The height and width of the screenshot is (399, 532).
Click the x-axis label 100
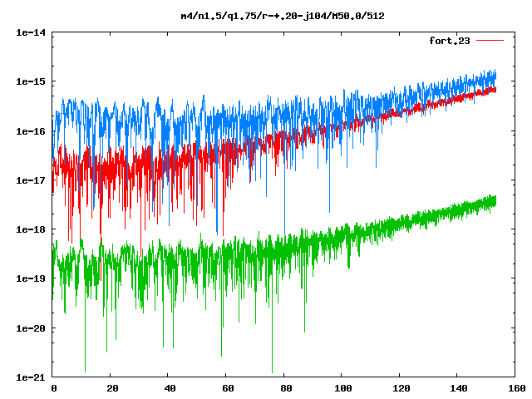tap(343, 388)
